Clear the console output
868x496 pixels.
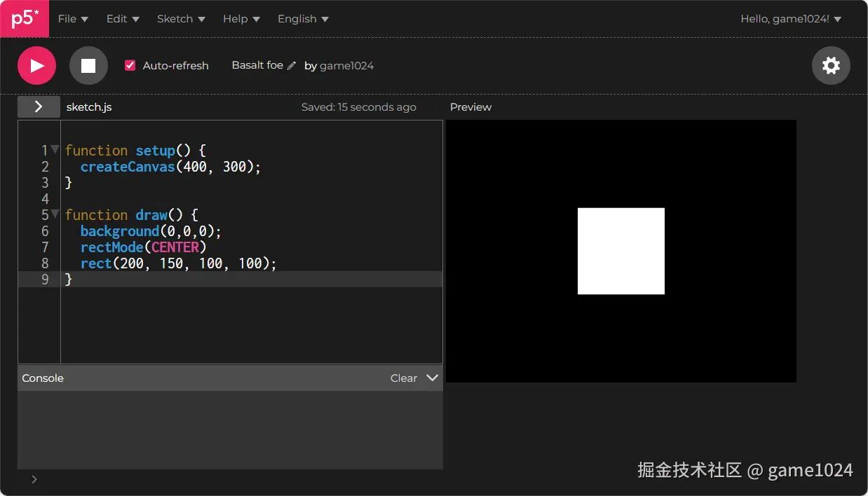[x=404, y=378]
